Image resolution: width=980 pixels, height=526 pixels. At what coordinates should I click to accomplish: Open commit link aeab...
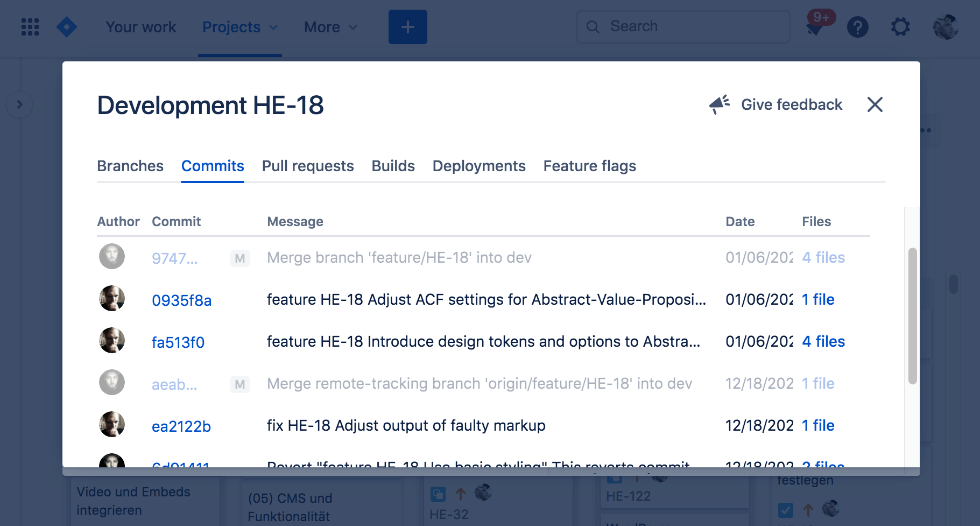coord(174,384)
